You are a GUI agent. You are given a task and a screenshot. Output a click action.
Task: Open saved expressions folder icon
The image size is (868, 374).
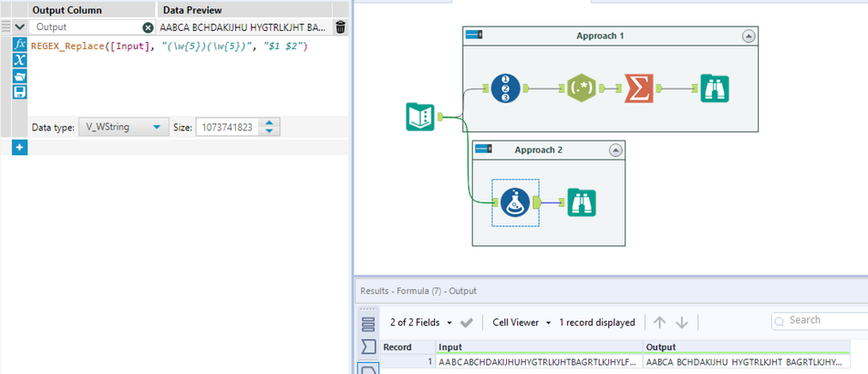click(x=20, y=76)
